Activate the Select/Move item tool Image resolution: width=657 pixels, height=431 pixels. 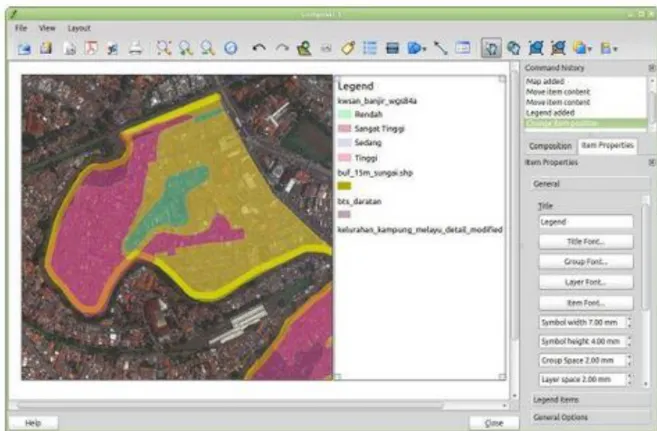491,48
